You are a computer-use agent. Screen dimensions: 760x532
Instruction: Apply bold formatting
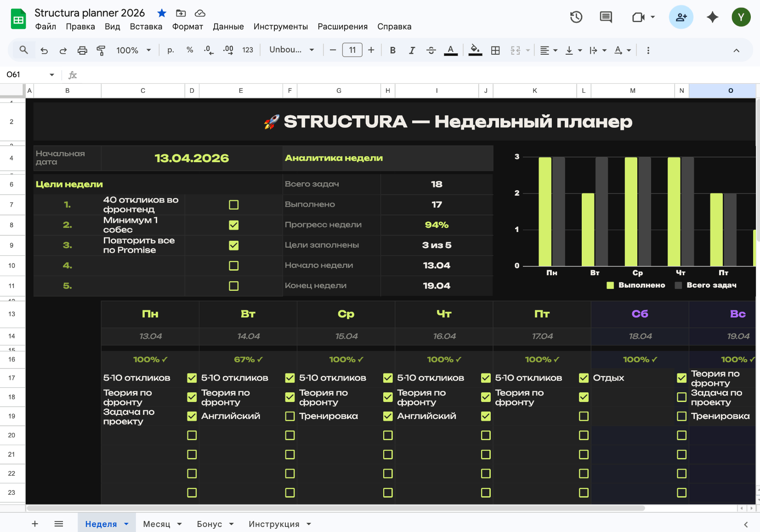pyautogui.click(x=393, y=50)
